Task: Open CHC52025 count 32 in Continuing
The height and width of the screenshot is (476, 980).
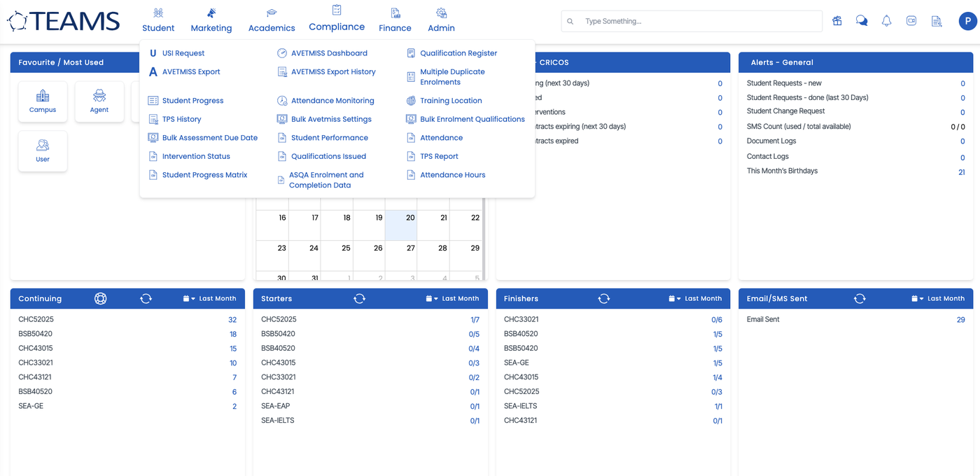Action: pos(232,320)
